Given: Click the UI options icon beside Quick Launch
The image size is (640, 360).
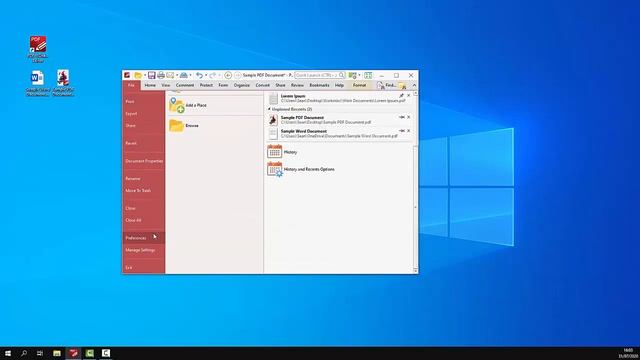Looking at the screenshot, I should (352, 75).
